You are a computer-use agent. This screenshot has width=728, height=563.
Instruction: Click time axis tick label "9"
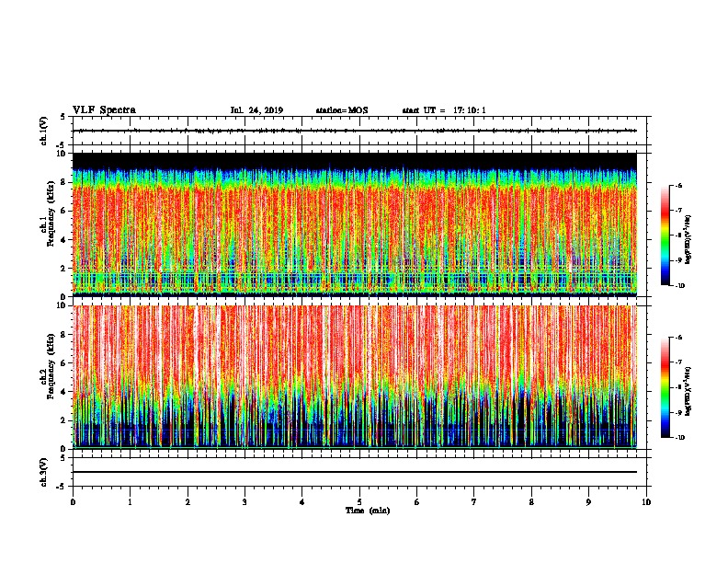coord(588,502)
